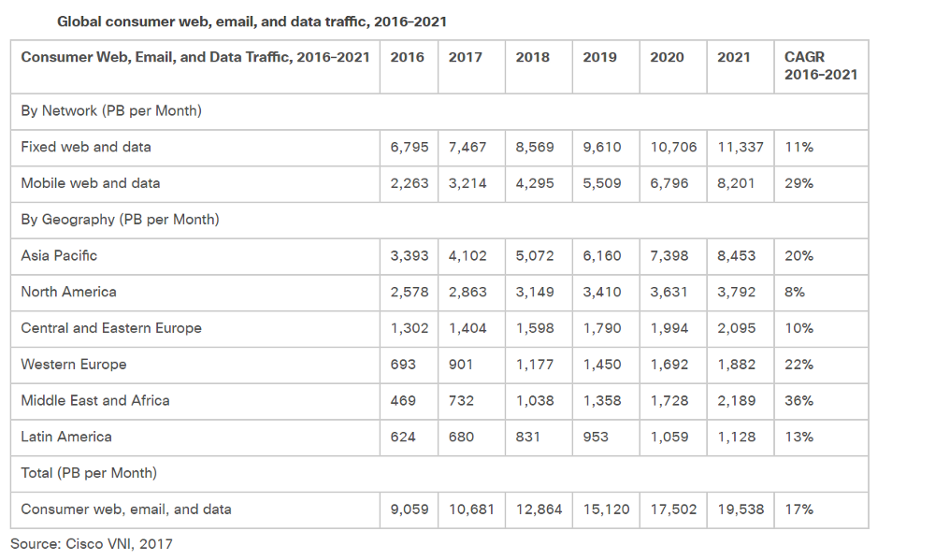
Task: Click Mobile web 29% CAGR cell
Action: point(799,183)
